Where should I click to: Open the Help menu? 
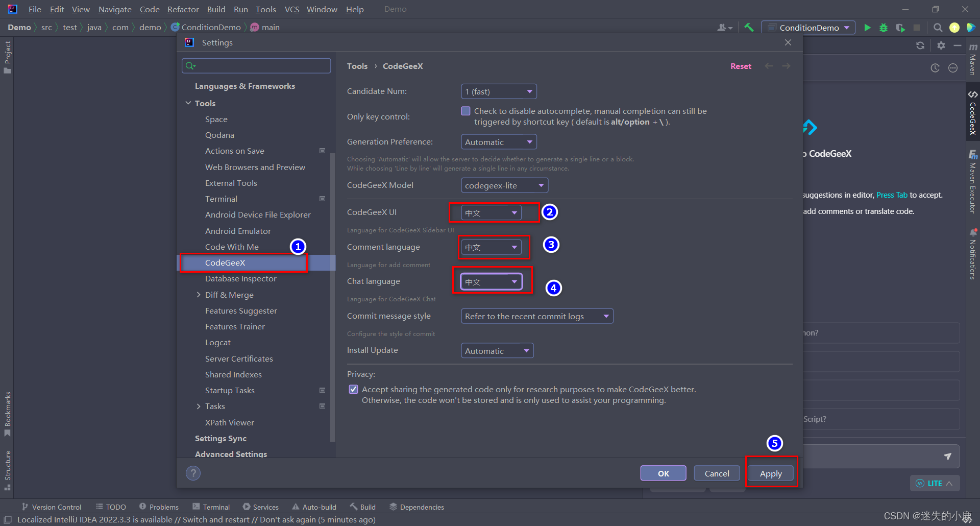click(x=355, y=9)
